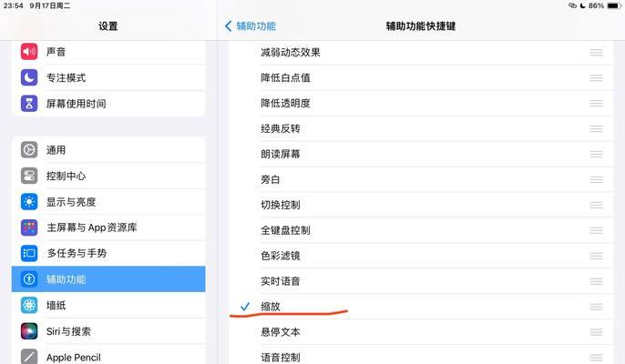Image resolution: width=625 pixels, height=364 pixels.
Task: Open the 声音 sound icon in the sidebar
Action: (x=29, y=51)
